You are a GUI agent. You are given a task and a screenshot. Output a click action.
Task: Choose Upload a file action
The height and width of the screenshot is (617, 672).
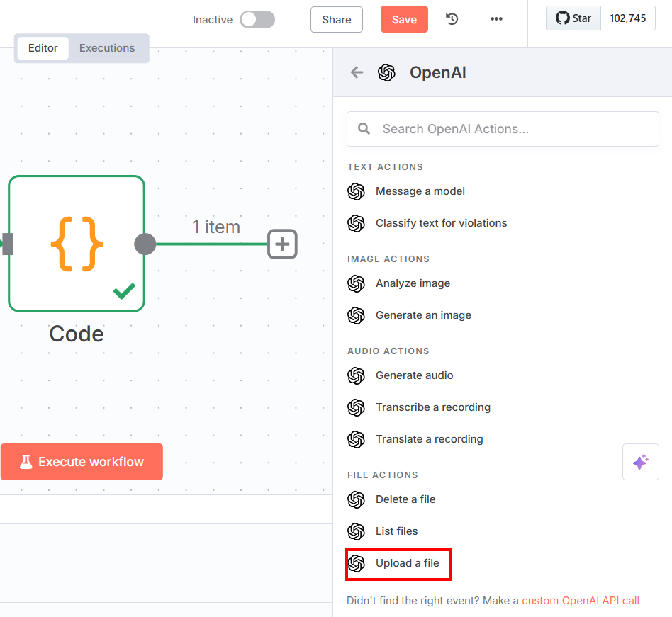(407, 563)
